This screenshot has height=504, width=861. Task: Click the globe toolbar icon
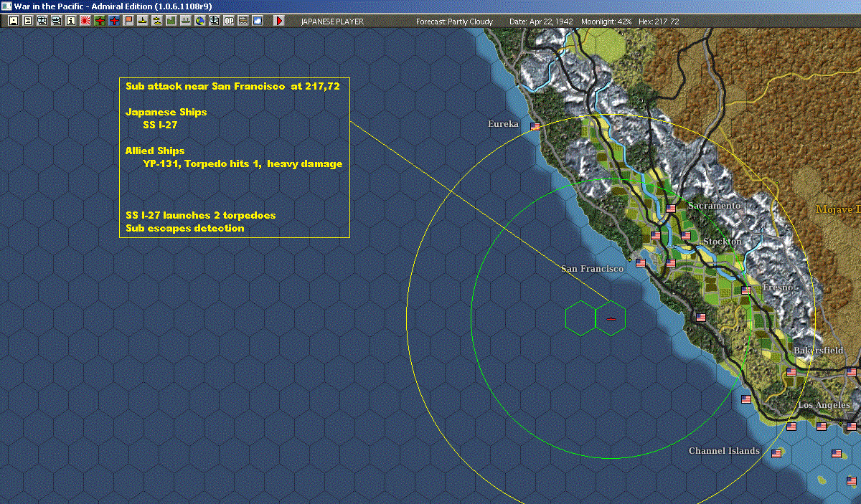[200, 21]
